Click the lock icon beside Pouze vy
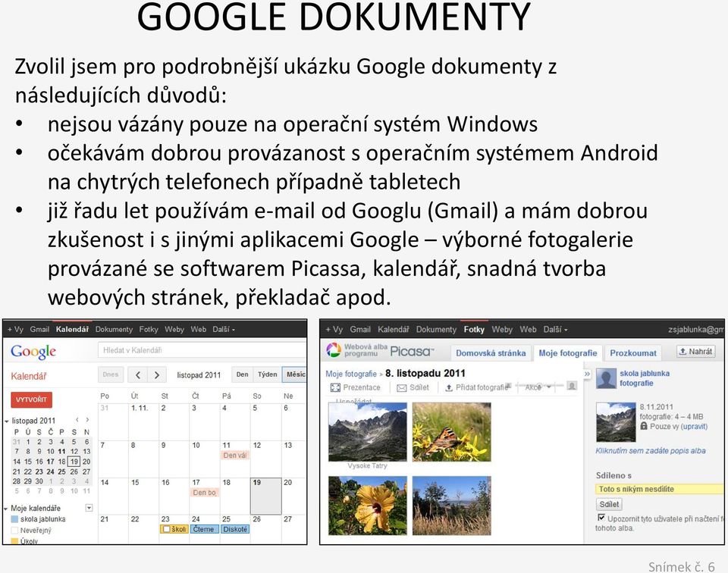The width and height of the screenshot is (728, 573). [644, 426]
